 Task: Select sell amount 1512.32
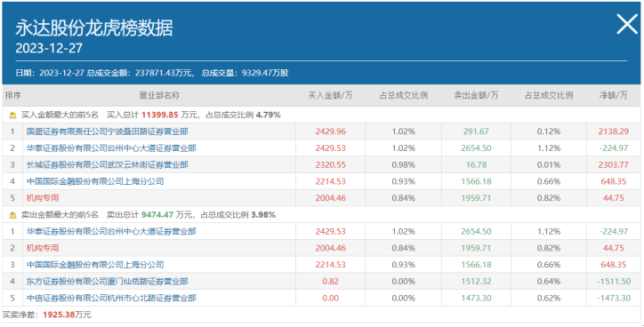tap(476, 281)
